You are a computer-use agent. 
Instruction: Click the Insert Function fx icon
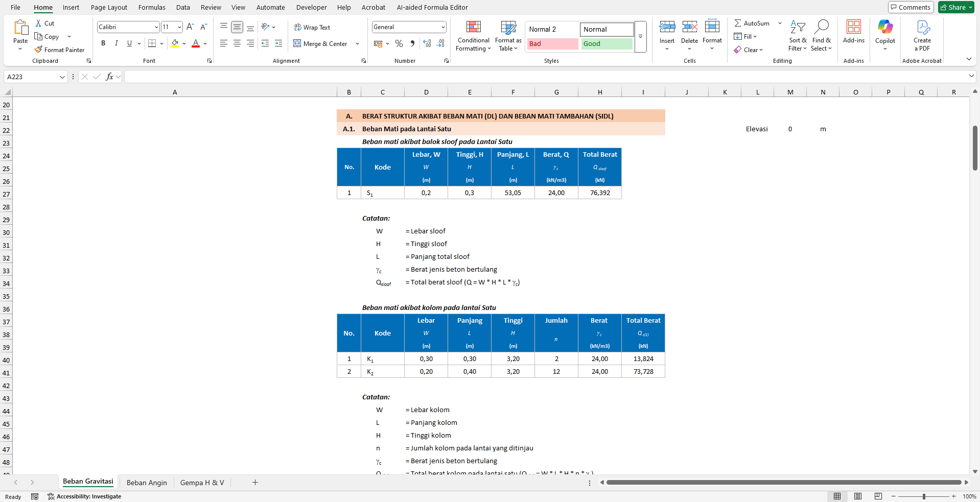(109, 77)
